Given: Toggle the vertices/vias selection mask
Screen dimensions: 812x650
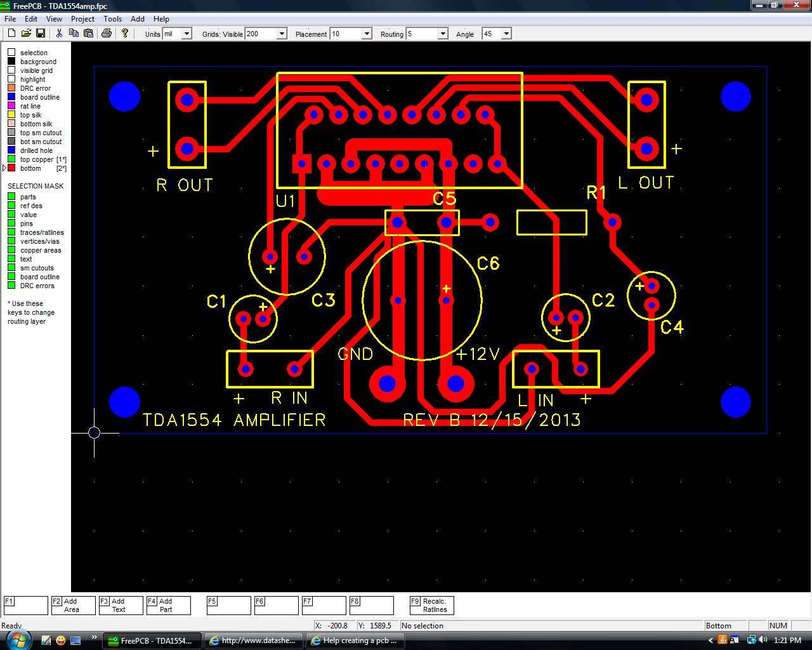Looking at the screenshot, I should 11,241.
